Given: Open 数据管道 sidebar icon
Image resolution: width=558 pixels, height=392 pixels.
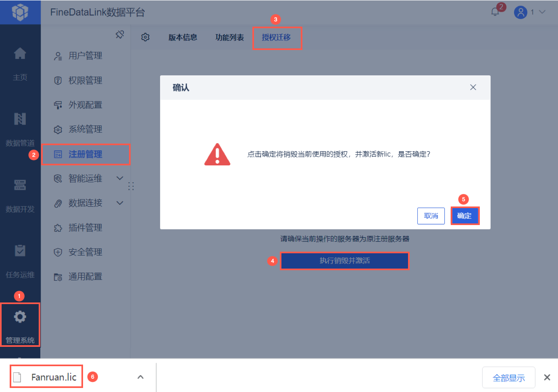Looking at the screenshot, I should pos(20,119).
